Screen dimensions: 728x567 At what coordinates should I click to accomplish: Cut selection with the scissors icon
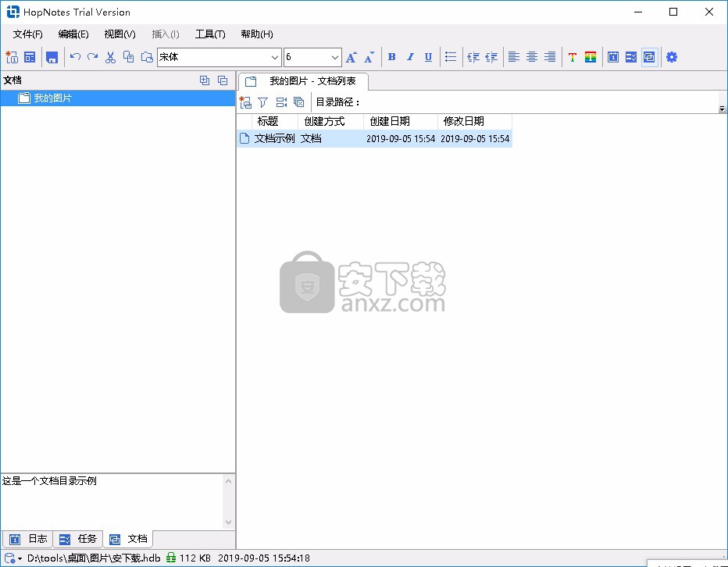(110, 57)
